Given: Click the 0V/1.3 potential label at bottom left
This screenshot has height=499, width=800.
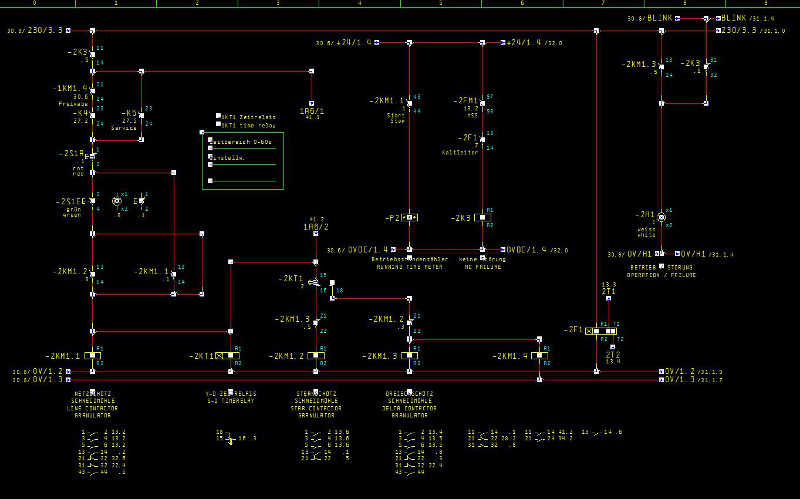Looking at the screenshot, I should coord(50,380).
